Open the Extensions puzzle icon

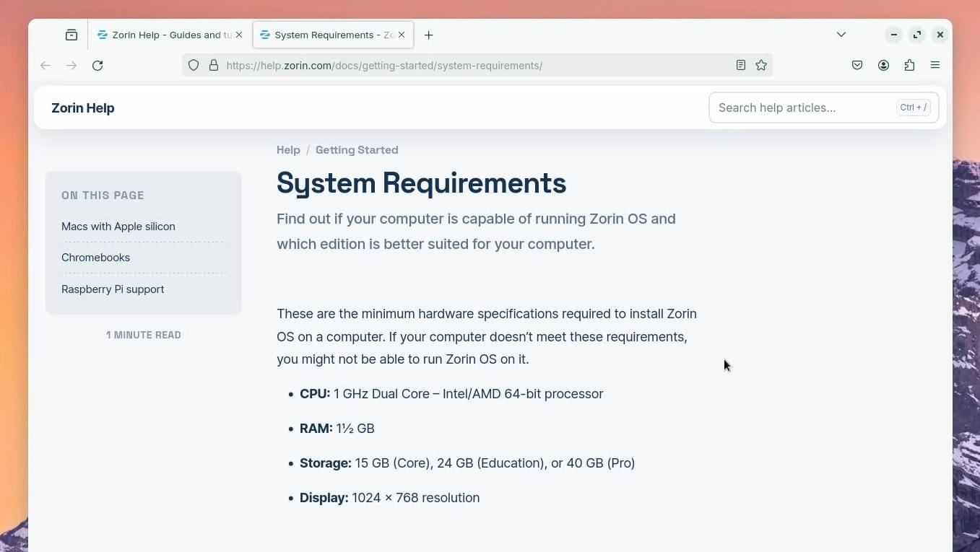point(909,65)
